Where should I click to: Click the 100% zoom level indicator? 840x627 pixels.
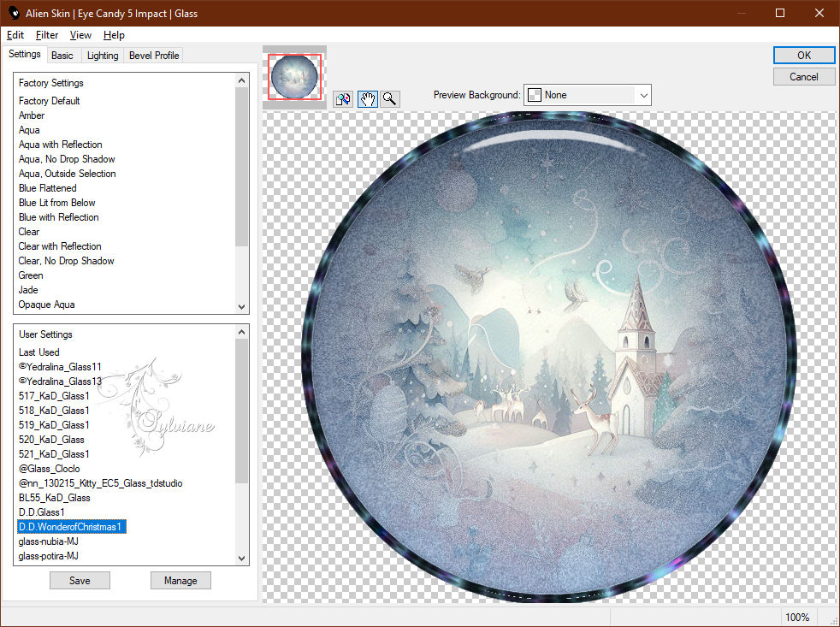[x=797, y=618]
